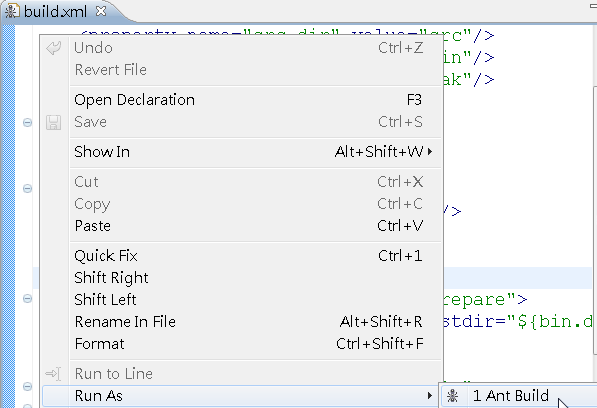Close the build.xml editor tab
This screenshot has width=597, height=408.
pyautogui.click(x=101, y=11)
